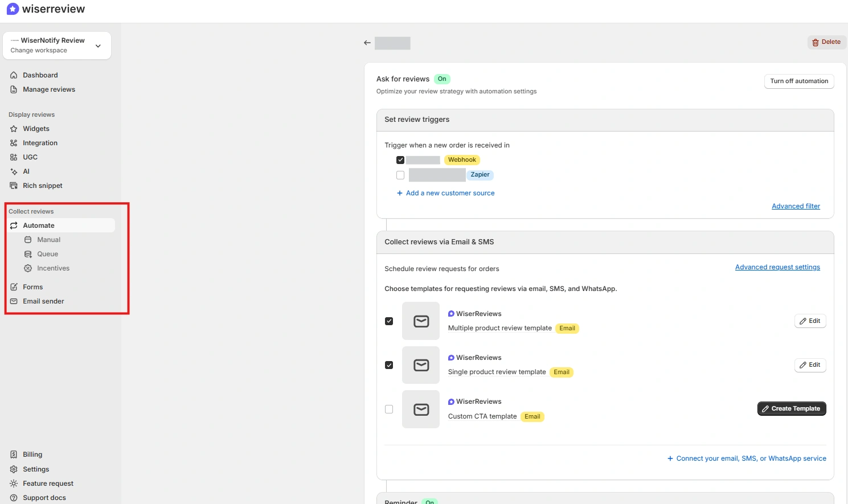This screenshot has height=504, width=848.
Task: Select the Email sender option
Action: (x=43, y=301)
